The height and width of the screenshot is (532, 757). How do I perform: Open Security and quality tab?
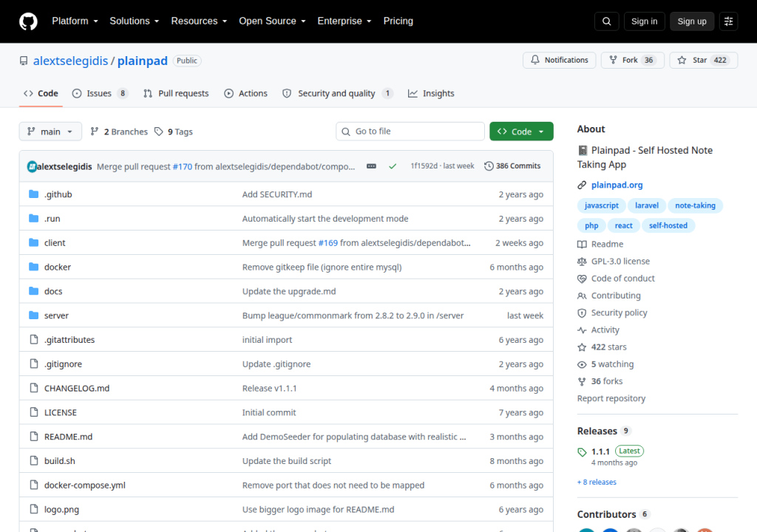pyautogui.click(x=337, y=94)
